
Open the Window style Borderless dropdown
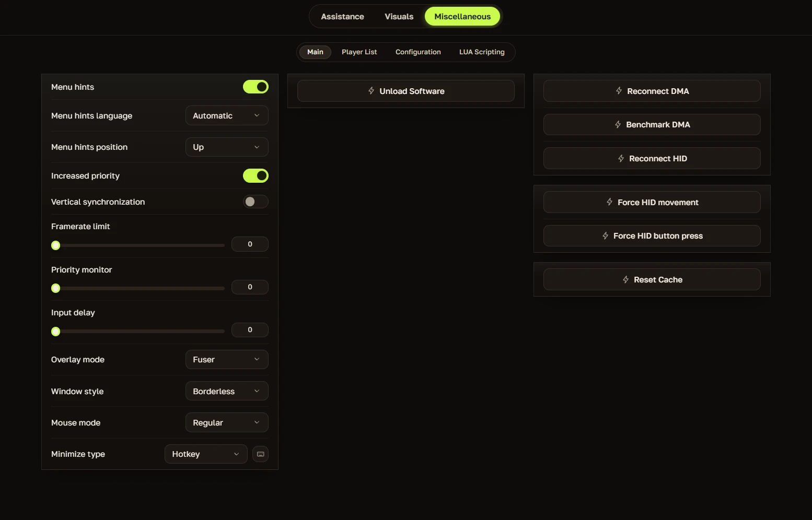click(x=227, y=391)
